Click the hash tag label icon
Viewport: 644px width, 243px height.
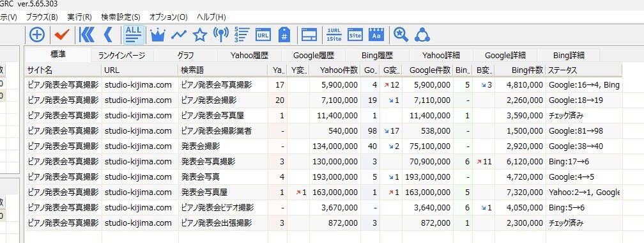284,35
